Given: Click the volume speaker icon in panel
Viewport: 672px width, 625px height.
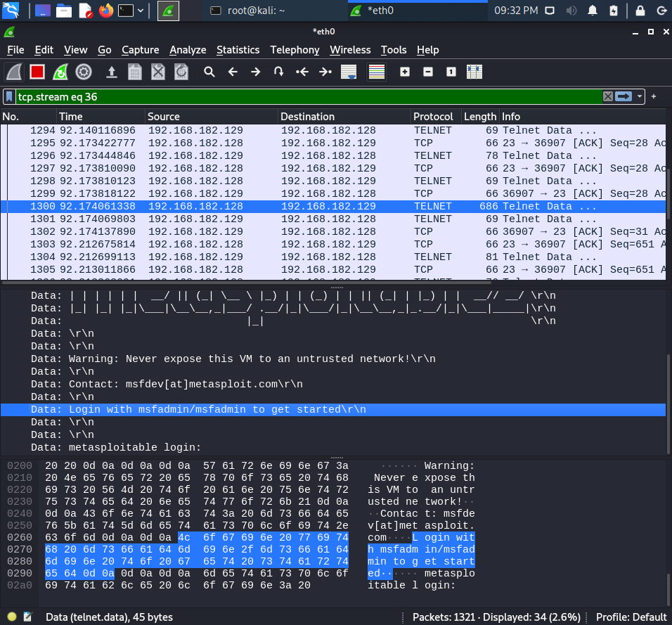Looking at the screenshot, I should click(x=571, y=11).
